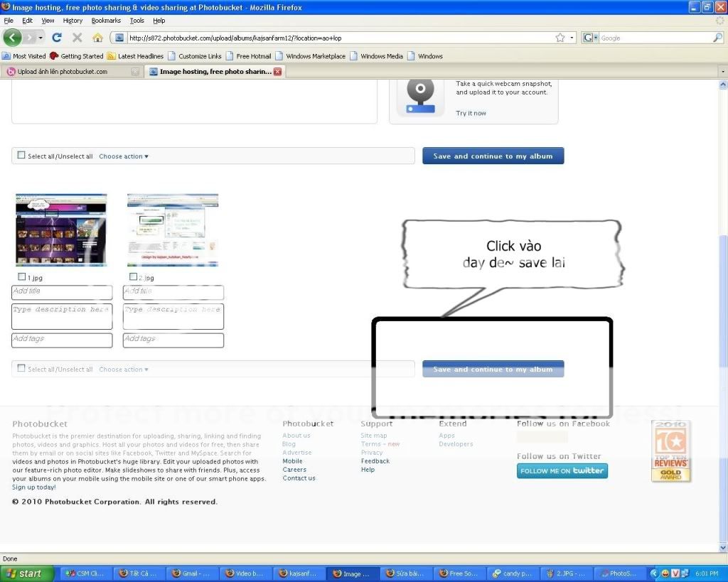Open the search engine selector dropdown
Image resolution: width=728 pixels, height=582 pixels.
591,38
